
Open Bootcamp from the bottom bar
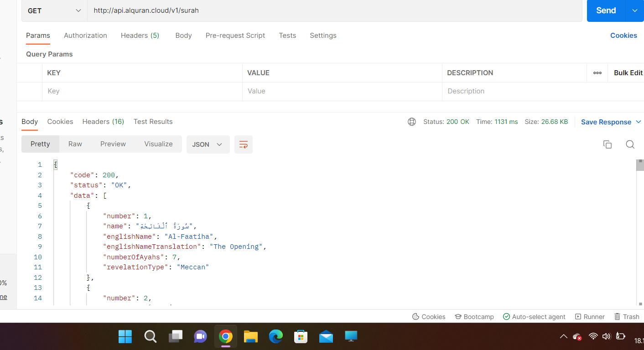[474, 316]
